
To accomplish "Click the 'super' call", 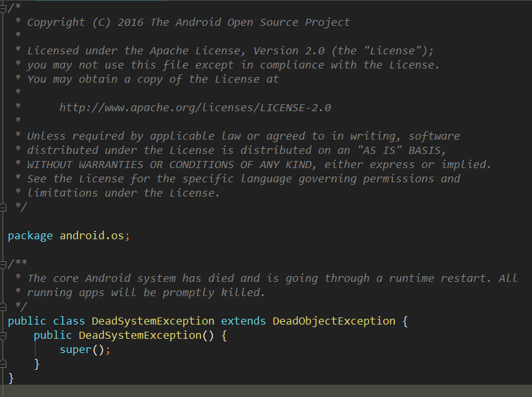I will (x=76, y=350).
